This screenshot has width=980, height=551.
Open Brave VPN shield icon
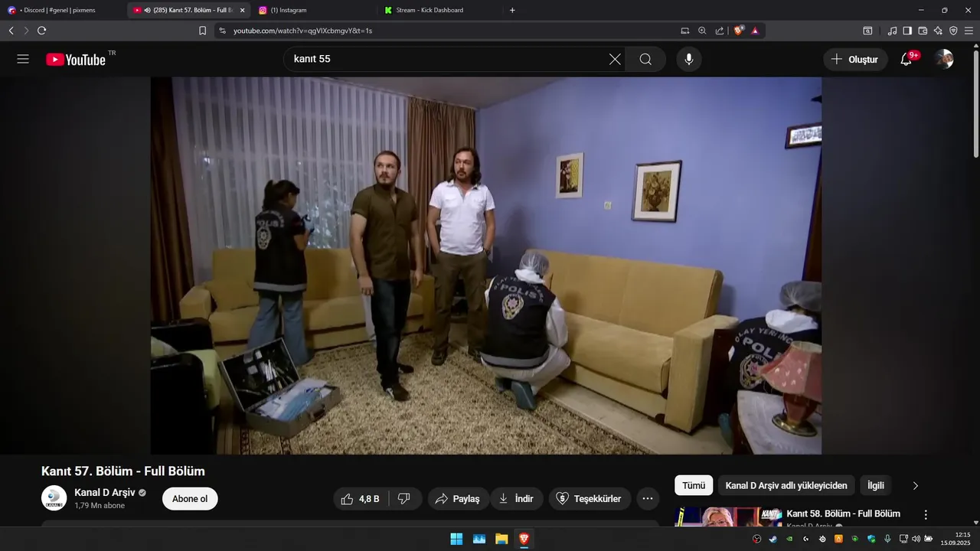click(953, 31)
